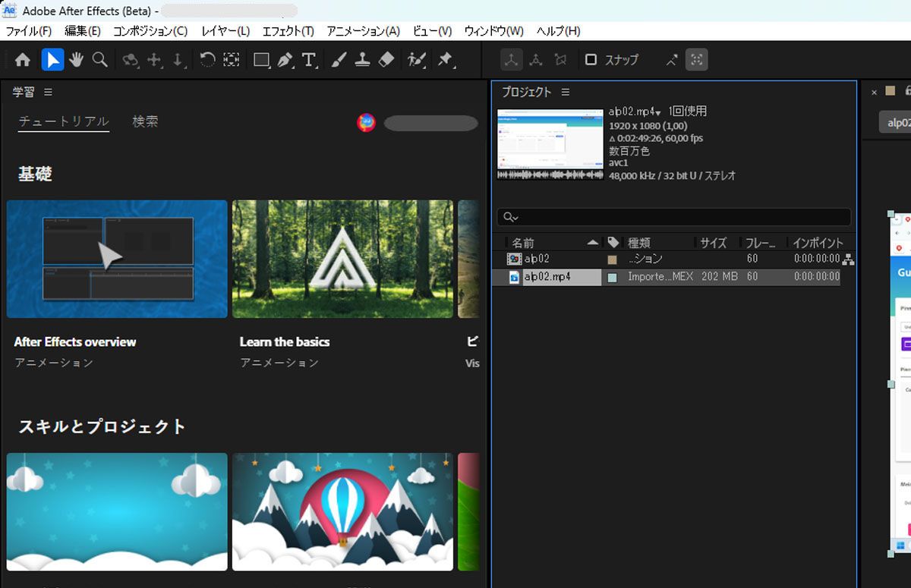
Task: Open the 編集(E) menu
Action: tap(83, 31)
